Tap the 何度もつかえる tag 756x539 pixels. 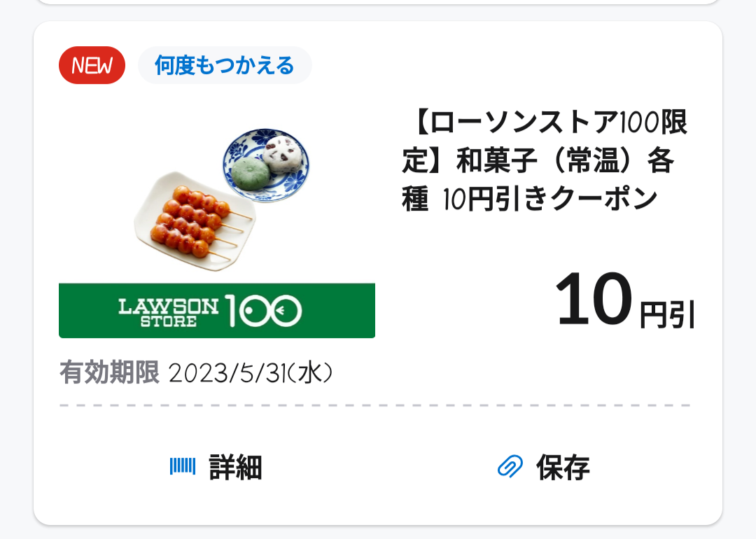point(225,66)
